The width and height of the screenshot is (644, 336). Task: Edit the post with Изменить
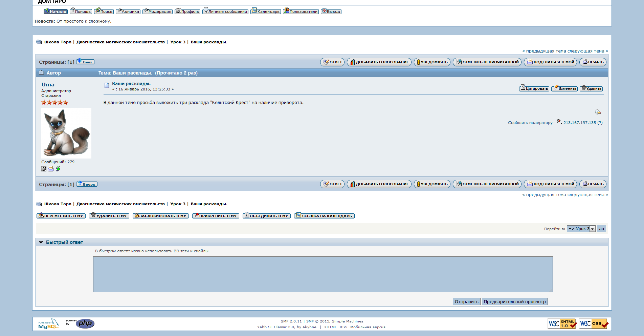(564, 88)
